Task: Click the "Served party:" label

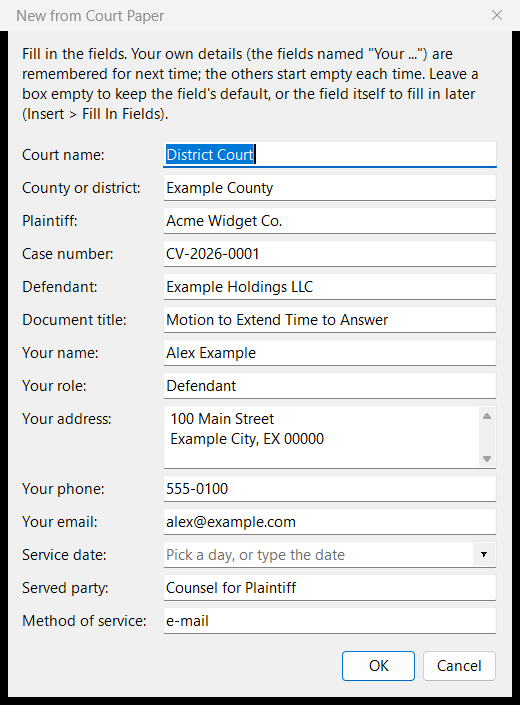Action: click(65, 588)
